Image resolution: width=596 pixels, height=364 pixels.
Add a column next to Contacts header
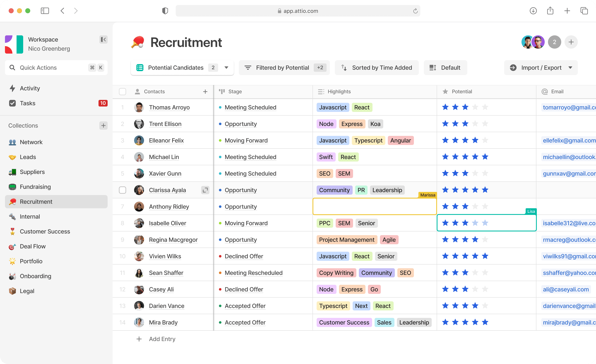click(x=205, y=92)
